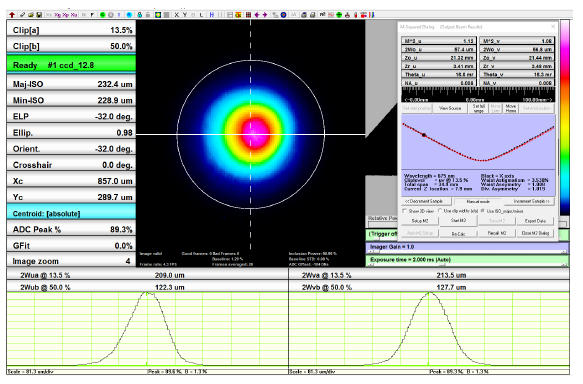Click the floppy disk save toolbar icon
The height and width of the screenshot is (384, 583).
coord(39,15)
